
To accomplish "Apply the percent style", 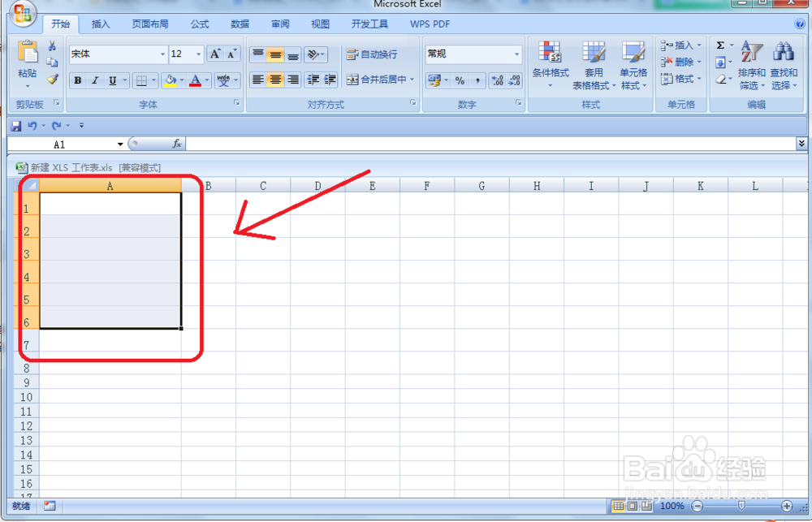I will click(460, 80).
